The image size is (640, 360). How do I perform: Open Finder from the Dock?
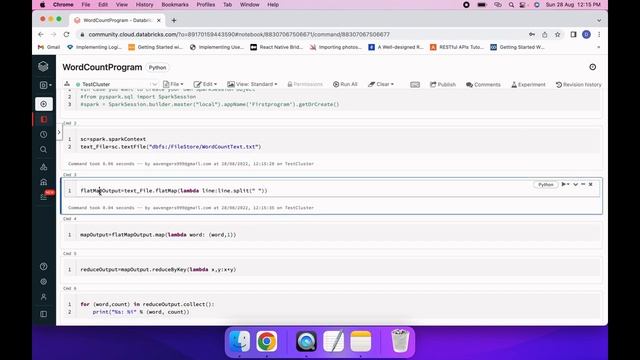(x=240, y=341)
